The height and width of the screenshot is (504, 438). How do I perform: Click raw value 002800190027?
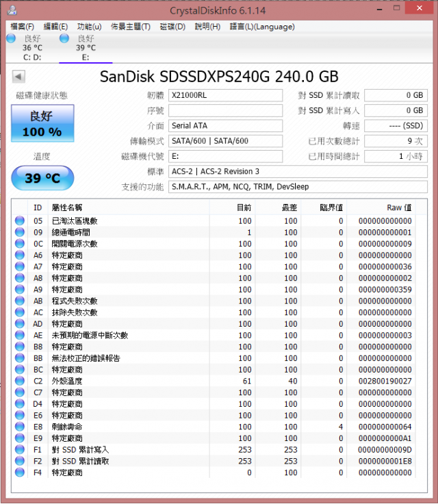385,381
